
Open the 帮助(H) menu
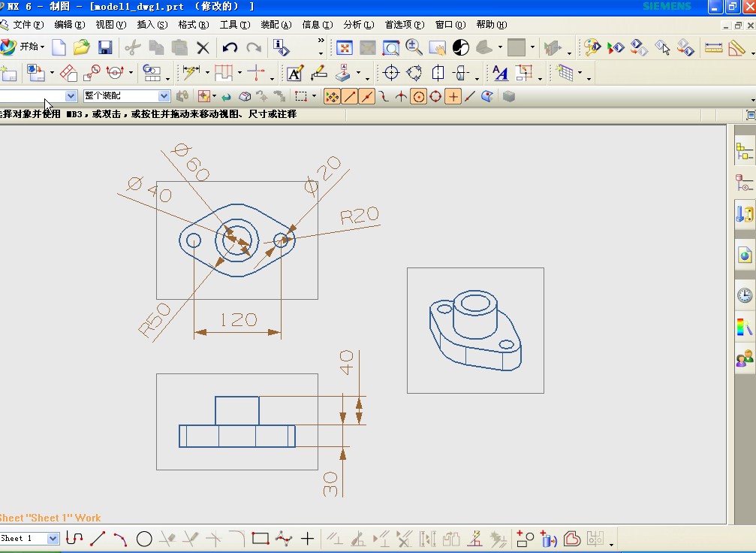pyautogui.click(x=491, y=25)
